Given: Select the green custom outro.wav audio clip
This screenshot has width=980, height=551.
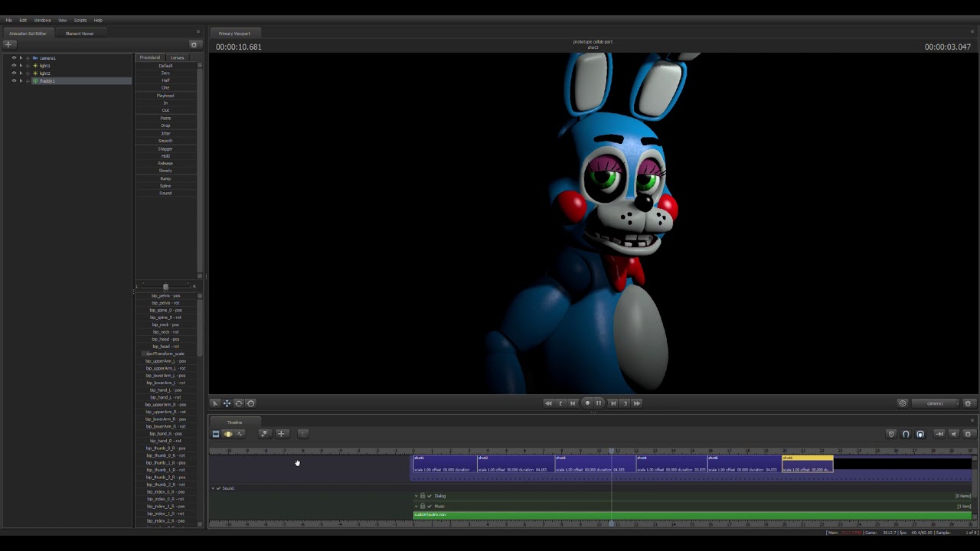Looking at the screenshot, I should (693, 515).
